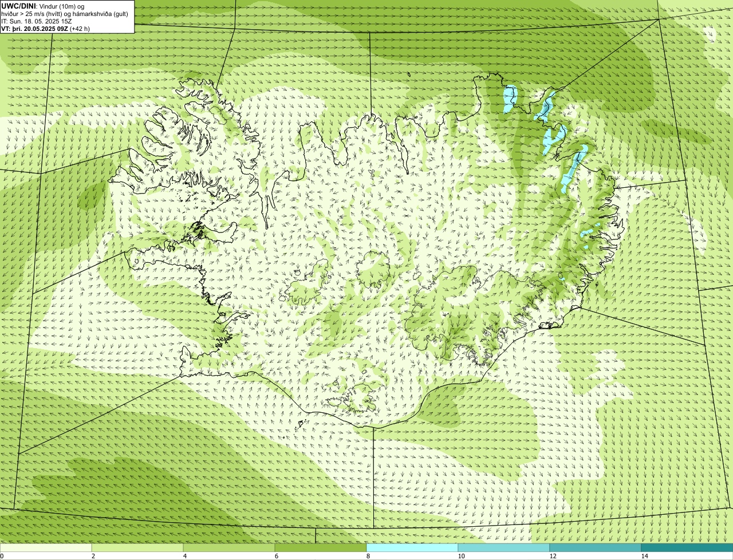The height and width of the screenshot is (560, 733).
Task: Click the 0–2 m/s palest color bar segment
Action: coord(46,547)
